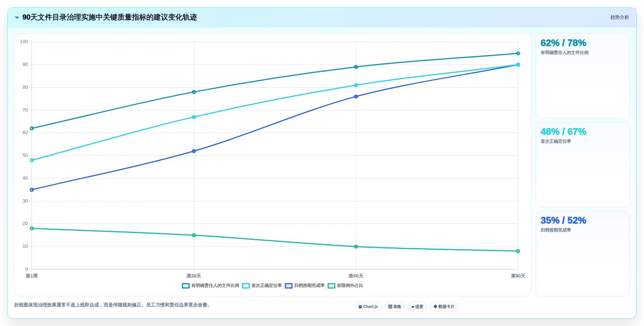Click the 第1周 data point at 48

pos(32,160)
